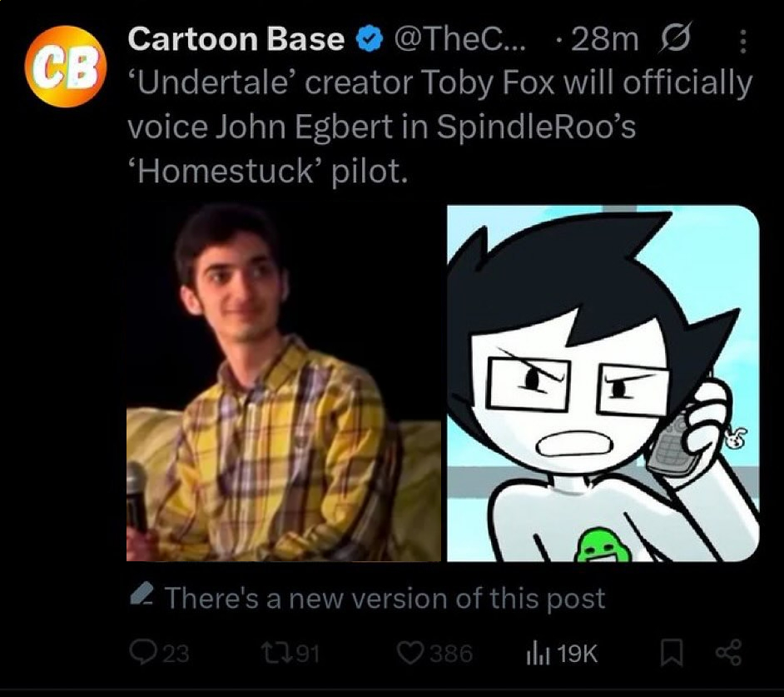Repost using the arrows icon

275,653
